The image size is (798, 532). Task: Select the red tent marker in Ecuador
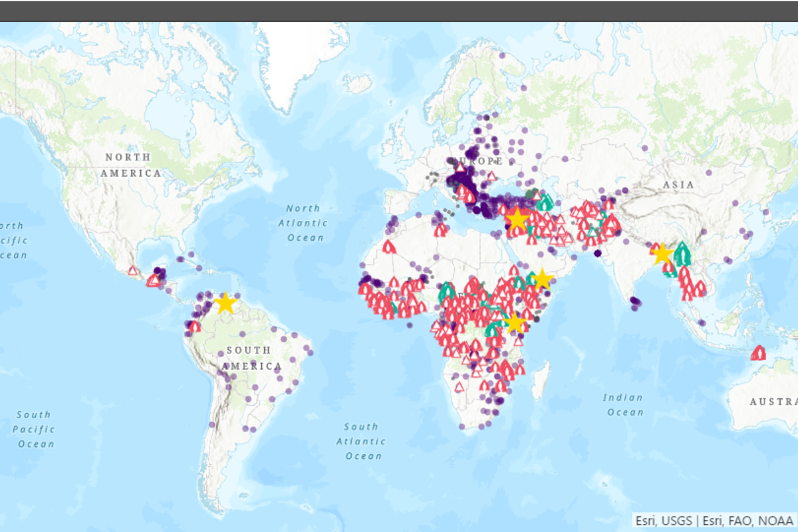click(194, 327)
